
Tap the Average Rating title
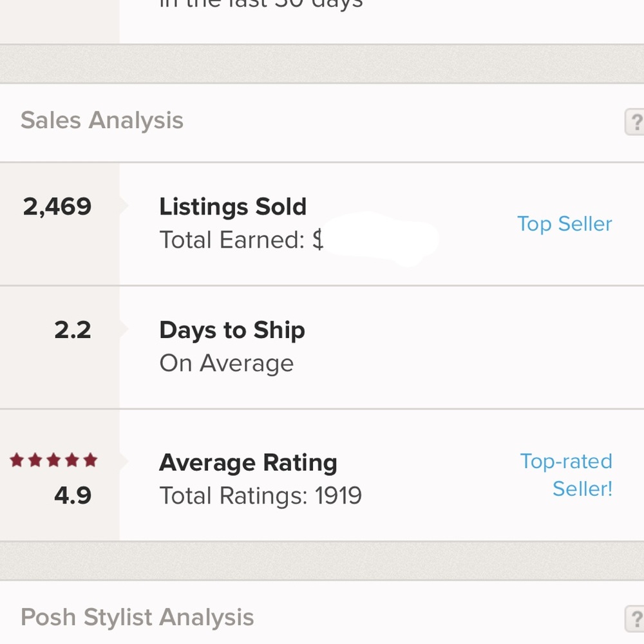pyautogui.click(x=248, y=462)
